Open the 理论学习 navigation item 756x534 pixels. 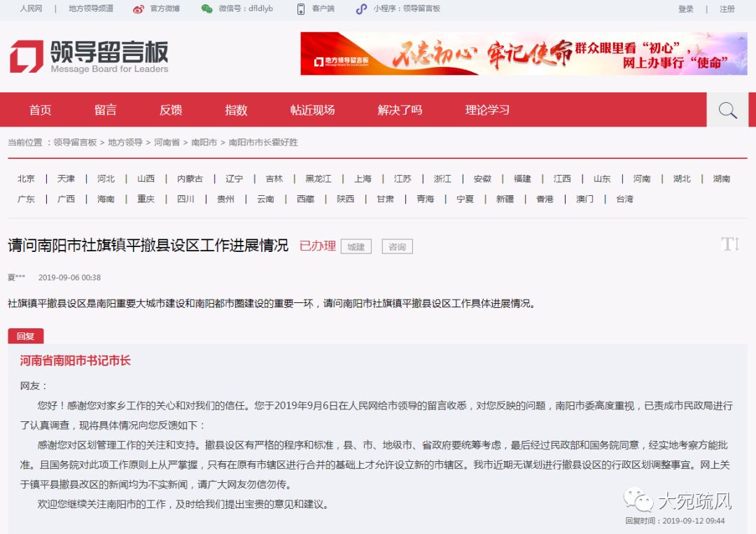tap(487, 110)
